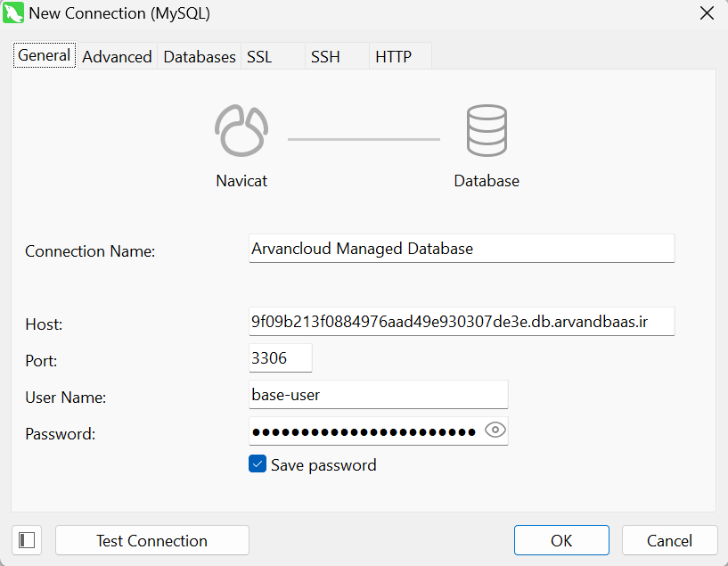Click inside the Password field
The width and height of the screenshot is (728, 566).
pos(365,431)
